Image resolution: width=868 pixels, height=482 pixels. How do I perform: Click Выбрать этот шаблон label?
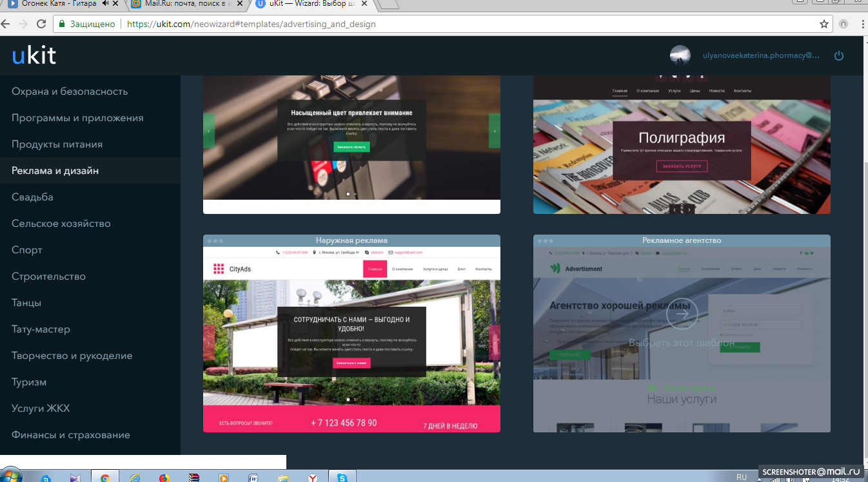(x=682, y=343)
